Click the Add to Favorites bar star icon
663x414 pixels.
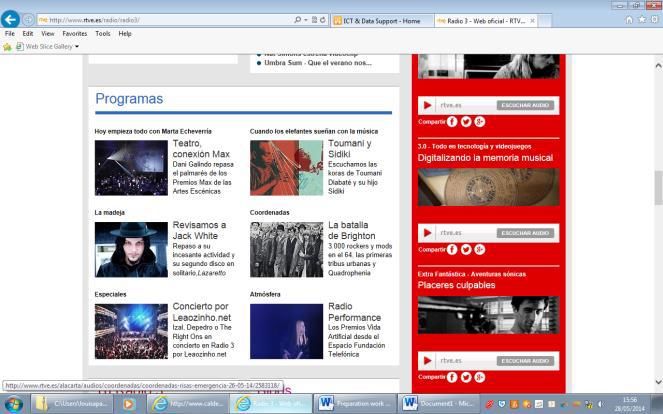pos(7,47)
